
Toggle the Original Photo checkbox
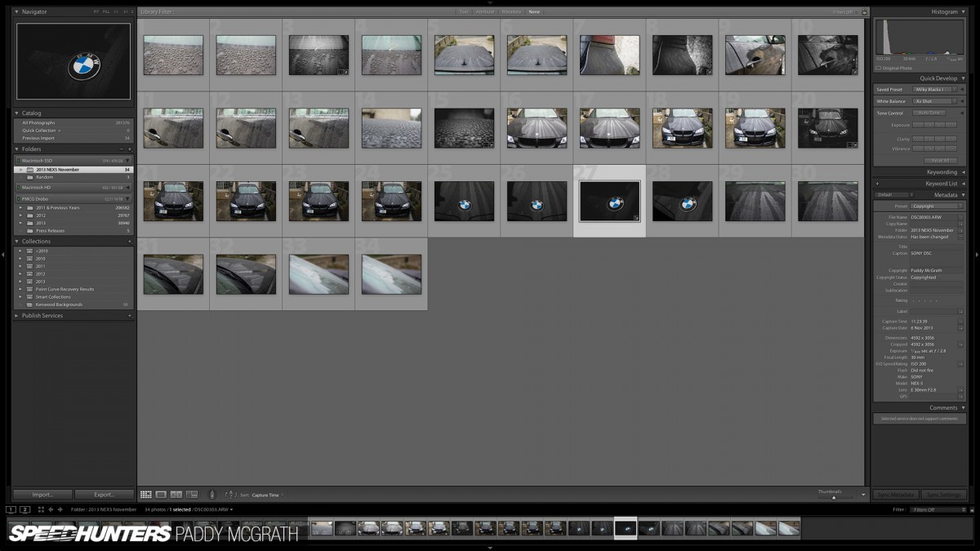pos(878,68)
